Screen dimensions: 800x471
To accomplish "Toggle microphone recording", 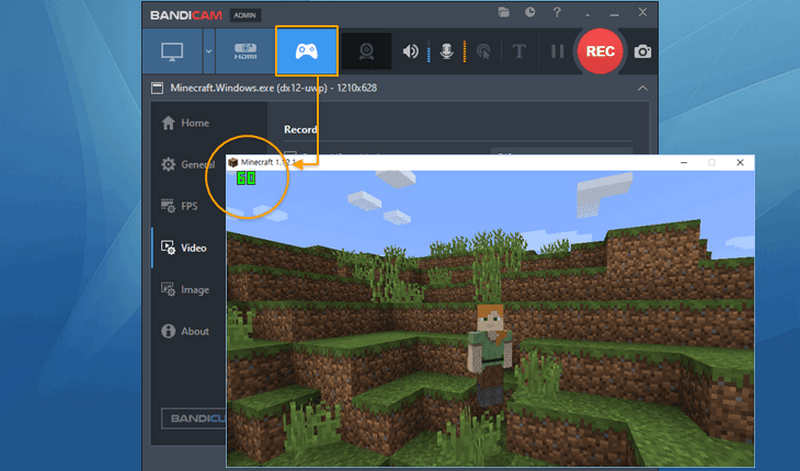I will [x=447, y=52].
